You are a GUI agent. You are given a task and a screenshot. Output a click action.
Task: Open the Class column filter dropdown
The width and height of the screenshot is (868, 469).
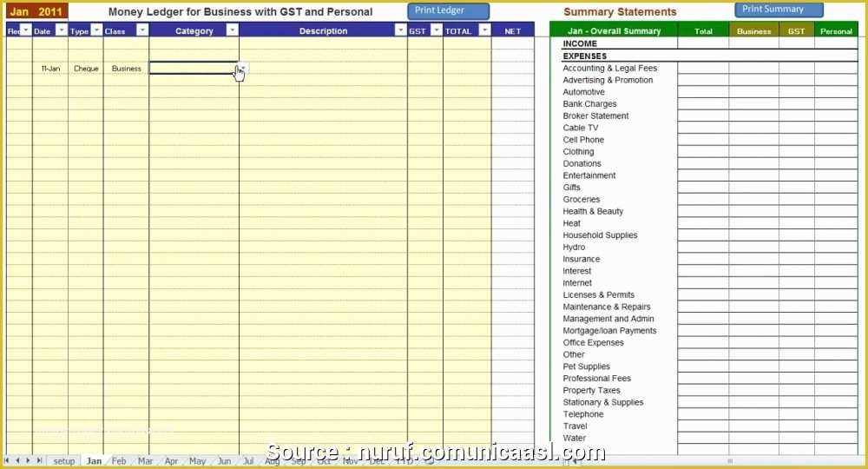(142, 30)
